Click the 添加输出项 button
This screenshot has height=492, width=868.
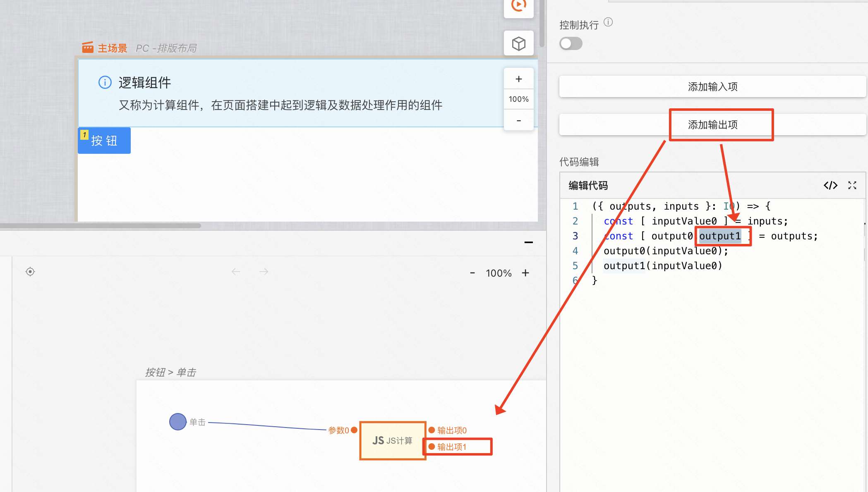click(712, 125)
